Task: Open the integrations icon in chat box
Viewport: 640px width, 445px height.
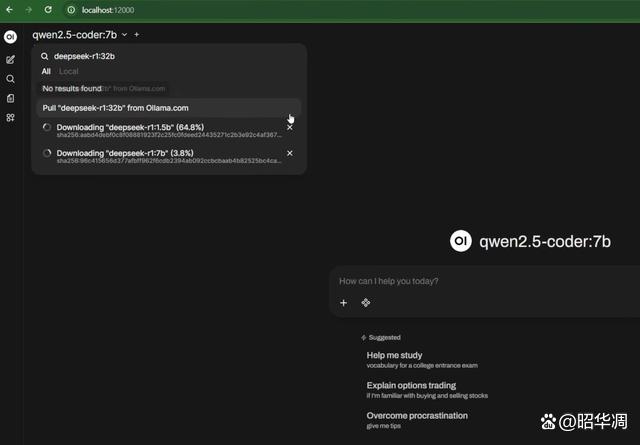Action: pos(366,302)
